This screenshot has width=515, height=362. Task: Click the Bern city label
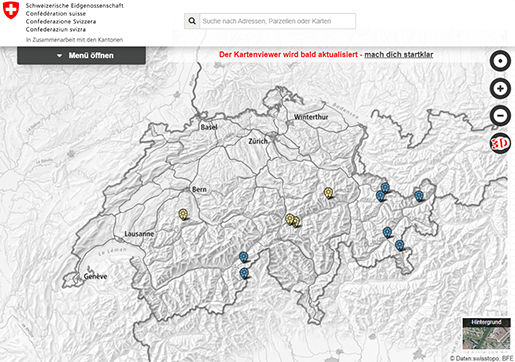click(199, 189)
